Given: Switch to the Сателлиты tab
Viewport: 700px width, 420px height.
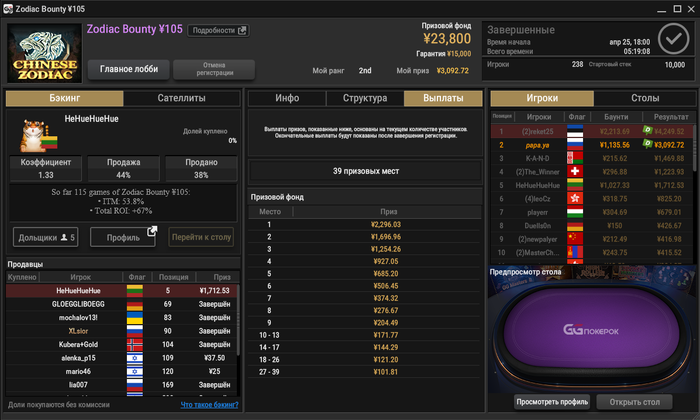Looking at the screenshot, I should (x=181, y=98).
